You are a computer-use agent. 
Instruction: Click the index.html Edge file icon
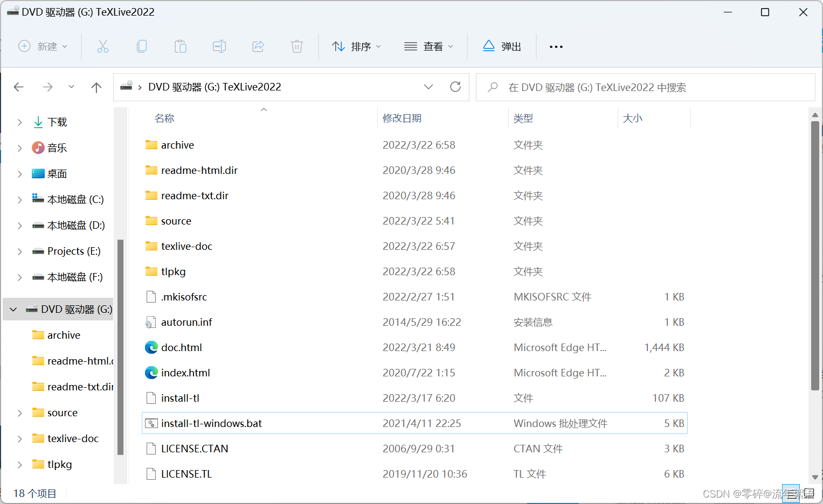click(151, 373)
